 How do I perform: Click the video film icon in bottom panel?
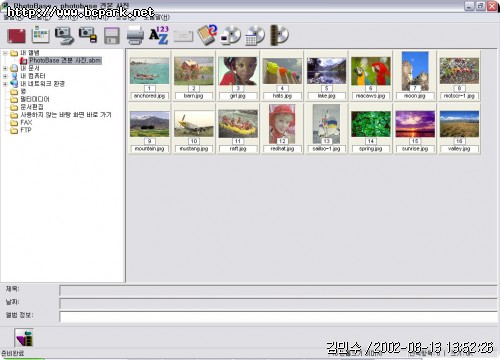point(24,338)
